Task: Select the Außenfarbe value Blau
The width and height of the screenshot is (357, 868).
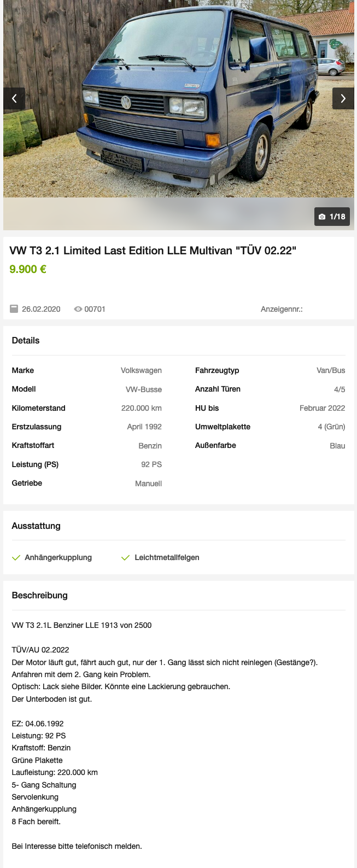Action: point(337,446)
